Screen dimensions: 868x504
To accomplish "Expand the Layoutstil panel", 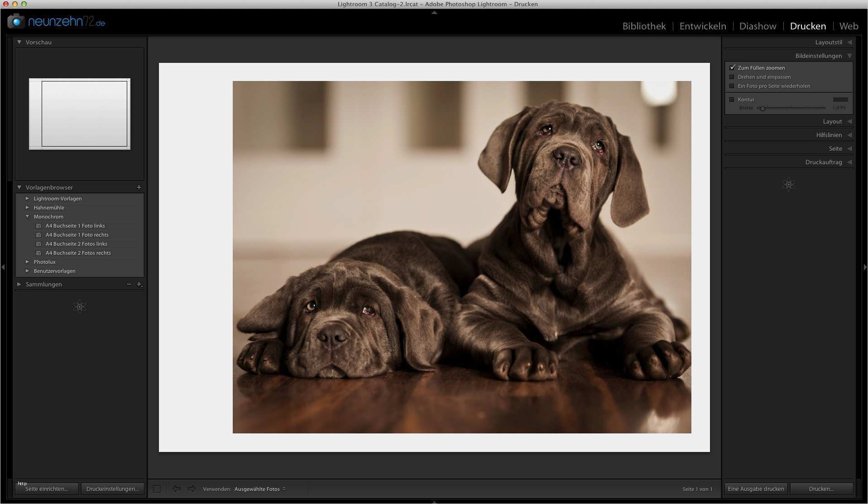I will point(849,42).
